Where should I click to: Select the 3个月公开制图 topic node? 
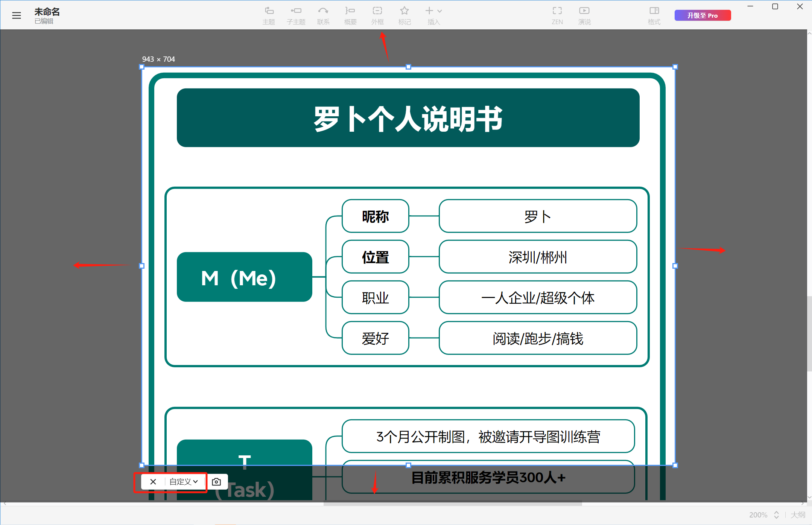[x=488, y=436]
